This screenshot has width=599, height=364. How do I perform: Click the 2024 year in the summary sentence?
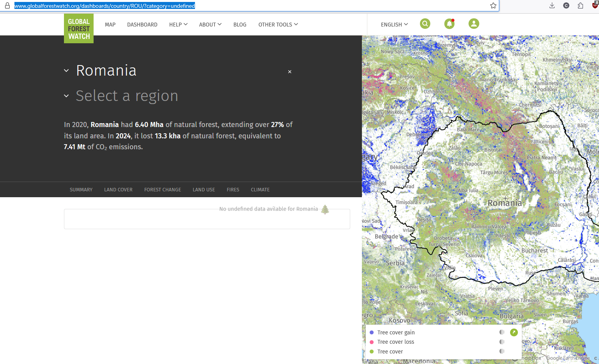(123, 136)
